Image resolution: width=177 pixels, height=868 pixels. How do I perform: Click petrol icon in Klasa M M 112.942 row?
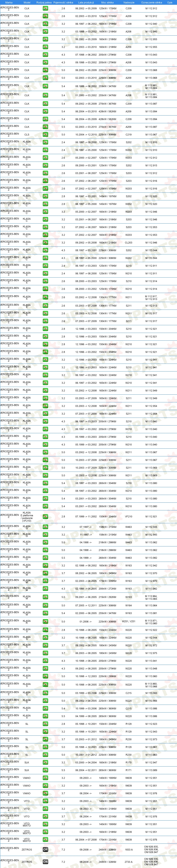click(x=45, y=566)
